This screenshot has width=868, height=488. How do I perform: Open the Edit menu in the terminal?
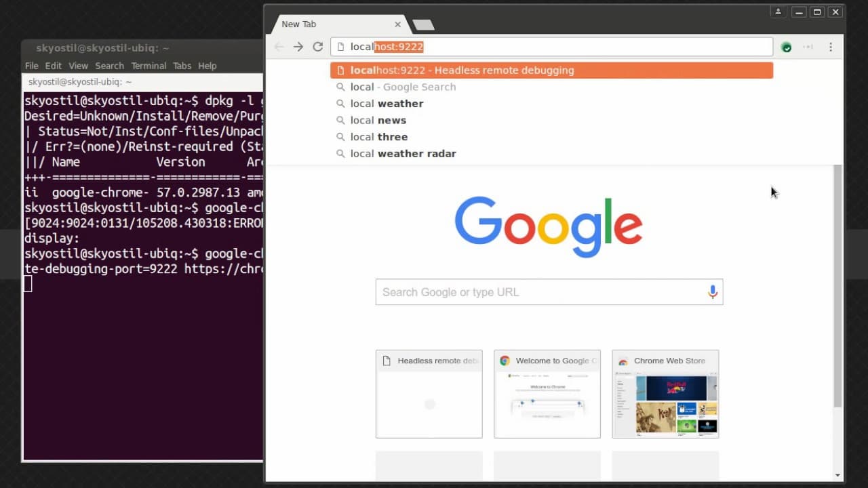(x=54, y=66)
